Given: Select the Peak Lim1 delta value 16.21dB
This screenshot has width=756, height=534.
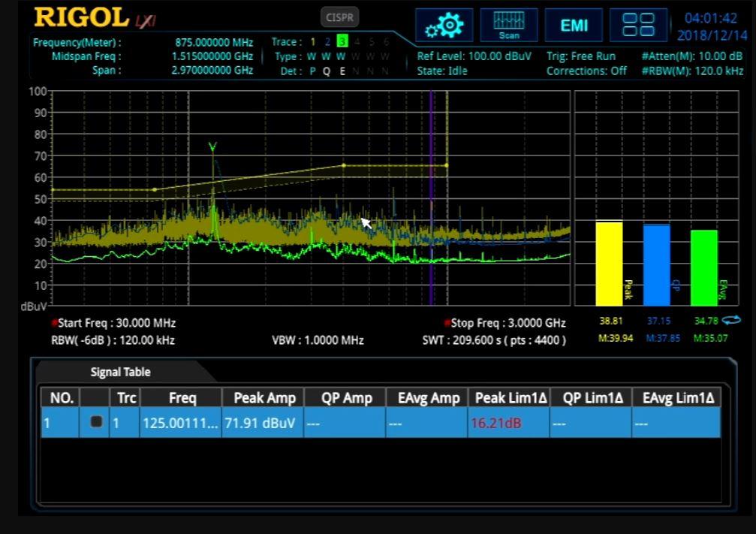Looking at the screenshot, I should (x=498, y=423).
